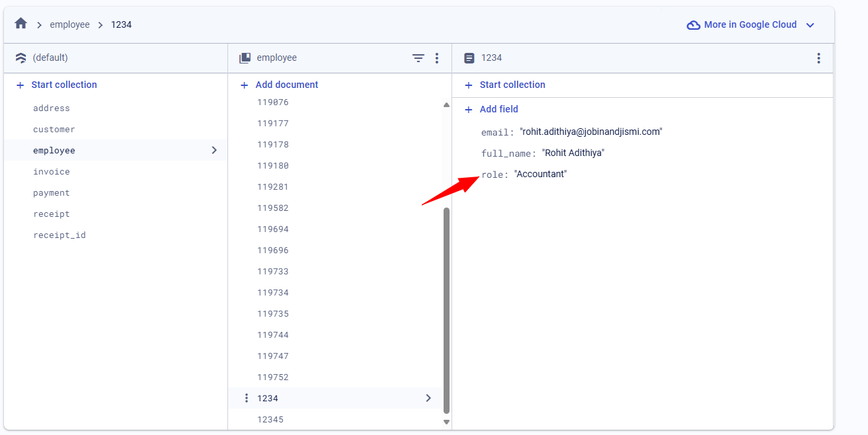Click three-dot icon beside 1234 row

[x=247, y=398]
